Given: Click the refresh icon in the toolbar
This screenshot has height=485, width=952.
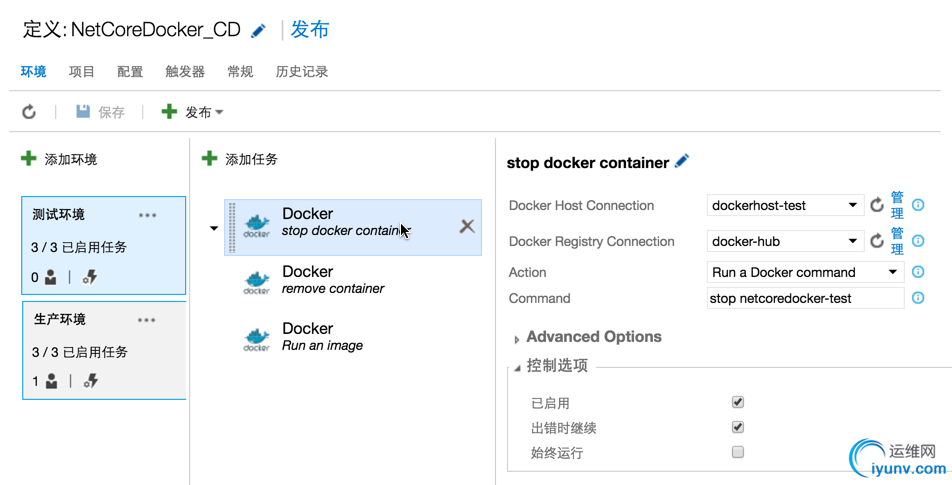Looking at the screenshot, I should pyautogui.click(x=29, y=112).
